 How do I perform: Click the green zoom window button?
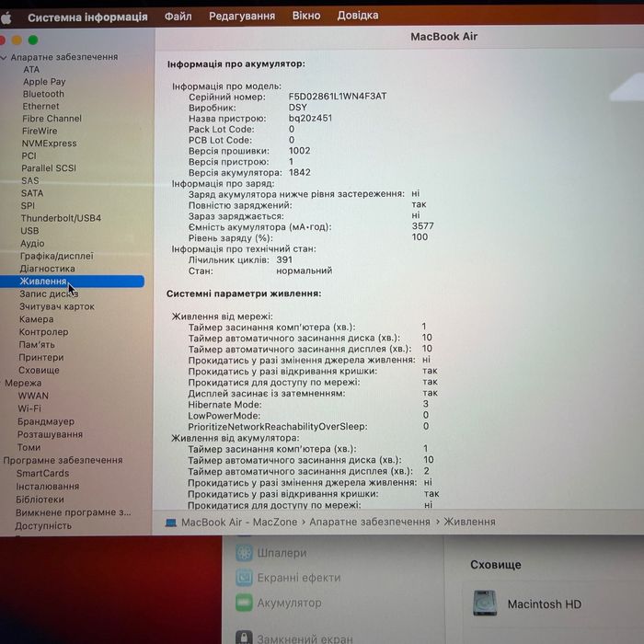coord(33,40)
